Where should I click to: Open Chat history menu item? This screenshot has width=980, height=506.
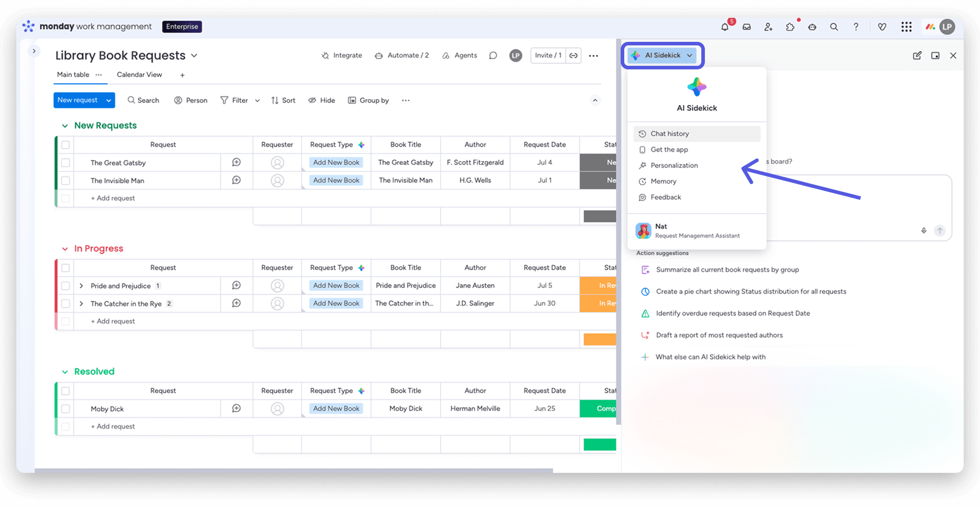697,134
